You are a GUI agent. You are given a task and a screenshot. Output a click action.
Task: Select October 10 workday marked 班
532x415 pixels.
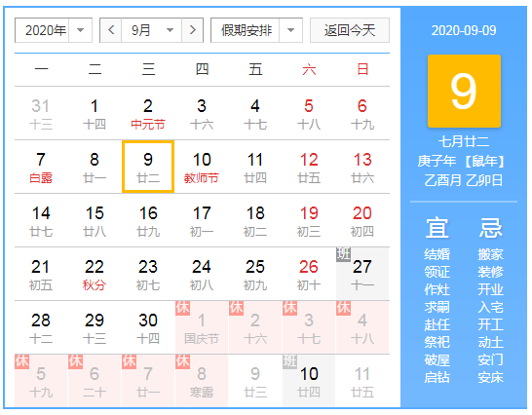pos(309,382)
